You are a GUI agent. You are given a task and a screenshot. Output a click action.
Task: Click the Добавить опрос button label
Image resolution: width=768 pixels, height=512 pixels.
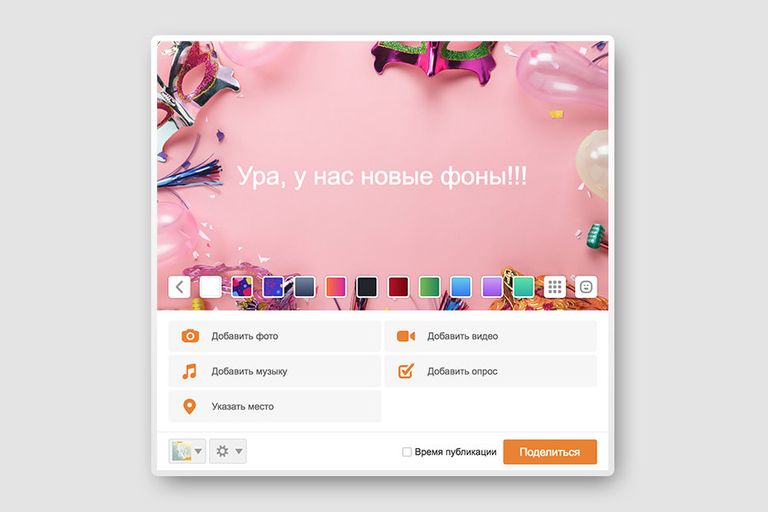(x=462, y=371)
